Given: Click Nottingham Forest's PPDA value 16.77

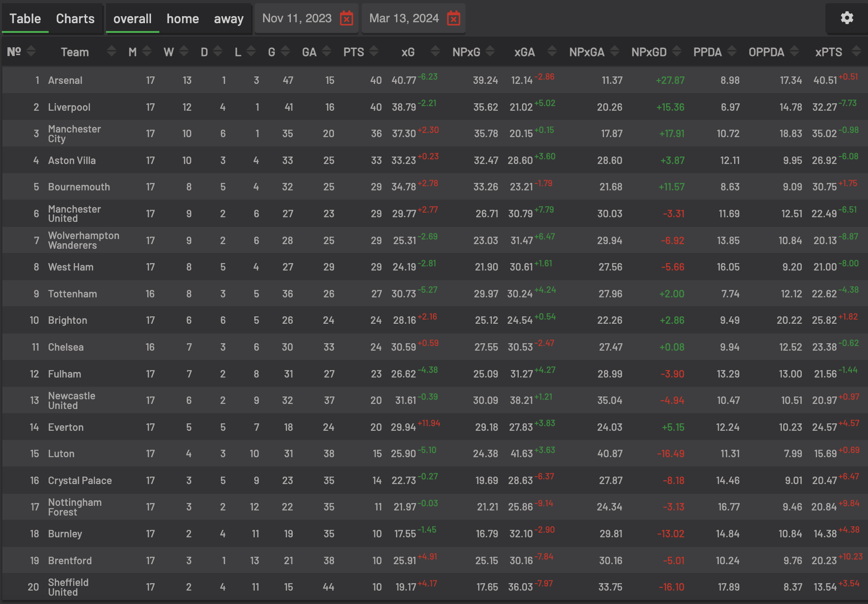Looking at the screenshot, I should pyautogui.click(x=729, y=507).
